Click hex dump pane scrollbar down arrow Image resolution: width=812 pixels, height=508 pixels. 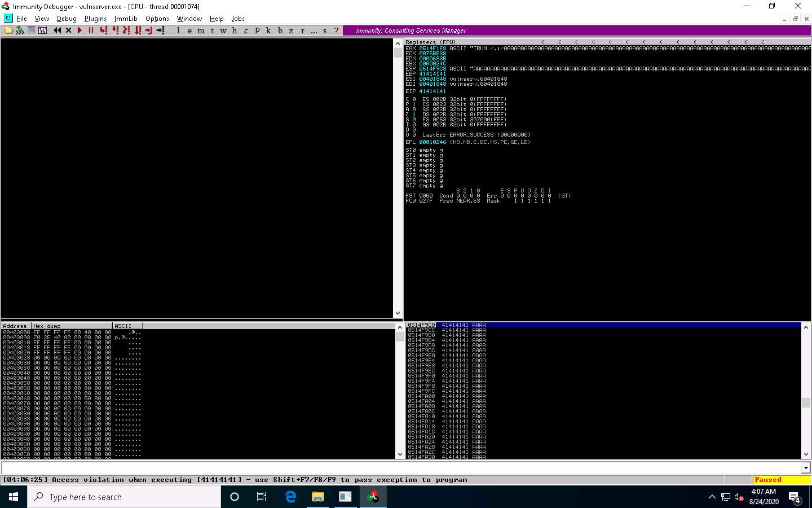[400, 454]
